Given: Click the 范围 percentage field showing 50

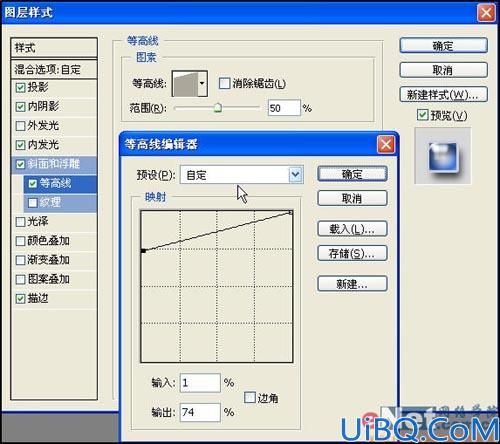Looking at the screenshot, I should (284, 108).
